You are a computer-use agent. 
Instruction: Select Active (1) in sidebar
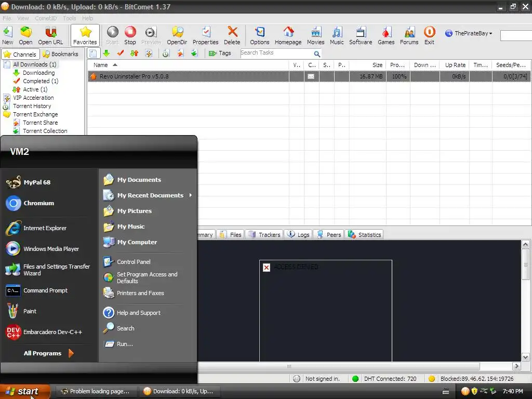click(35, 89)
